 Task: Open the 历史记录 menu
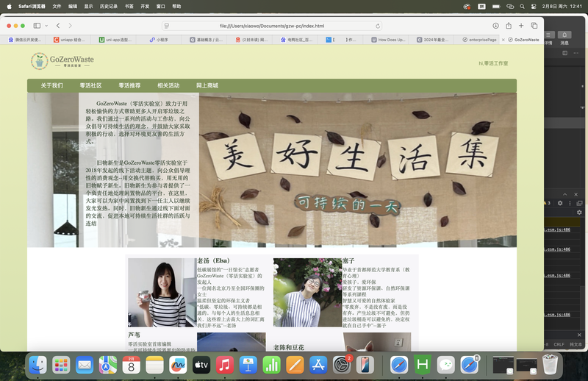pyautogui.click(x=108, y=6)
